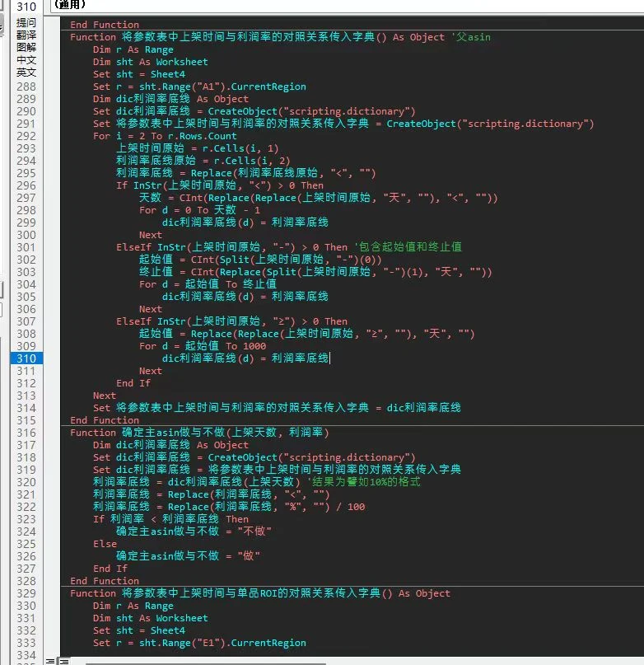The image size is (644, 665).
Task: Click the 'ElseIf InStr(上架时间原始, "≥") > 0 Then' line
Action: 231,321
